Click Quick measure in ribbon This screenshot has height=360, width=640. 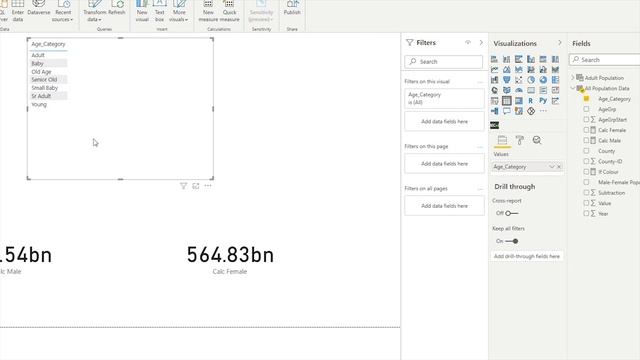[x=229, y=11]
